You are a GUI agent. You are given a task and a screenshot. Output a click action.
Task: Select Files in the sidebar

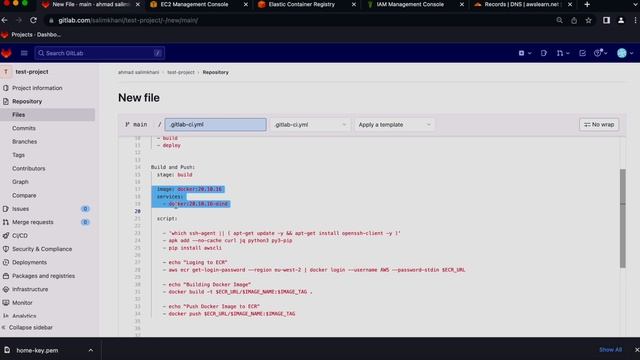(47, 115)
